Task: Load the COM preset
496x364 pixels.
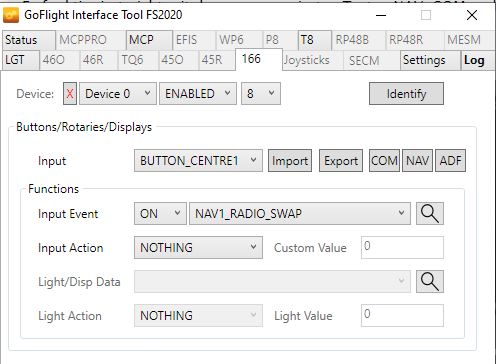Action: point(384,161)
